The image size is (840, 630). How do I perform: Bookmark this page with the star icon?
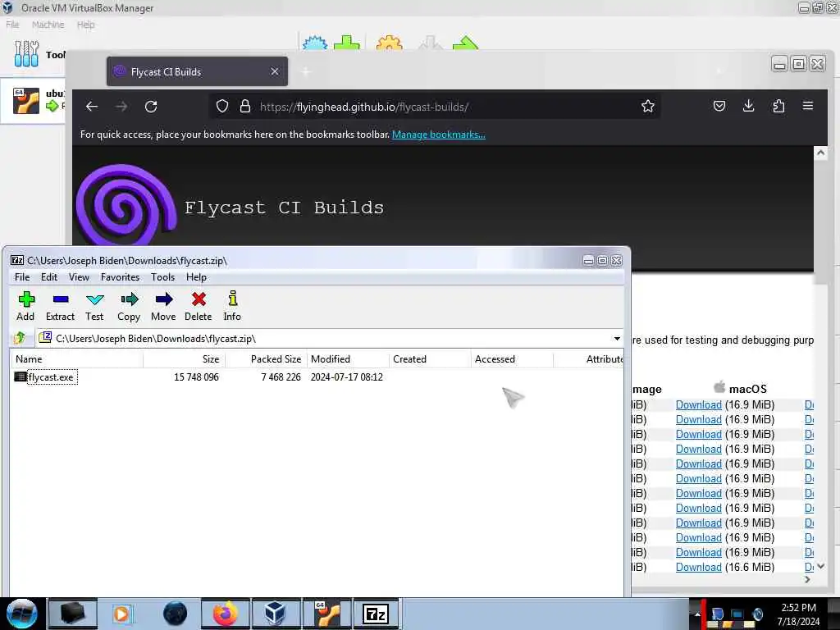(648, 106)
